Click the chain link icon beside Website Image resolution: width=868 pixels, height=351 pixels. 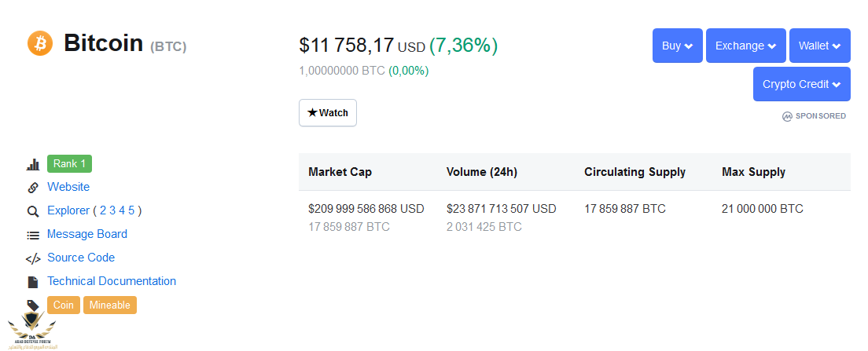tap(33, 188)
